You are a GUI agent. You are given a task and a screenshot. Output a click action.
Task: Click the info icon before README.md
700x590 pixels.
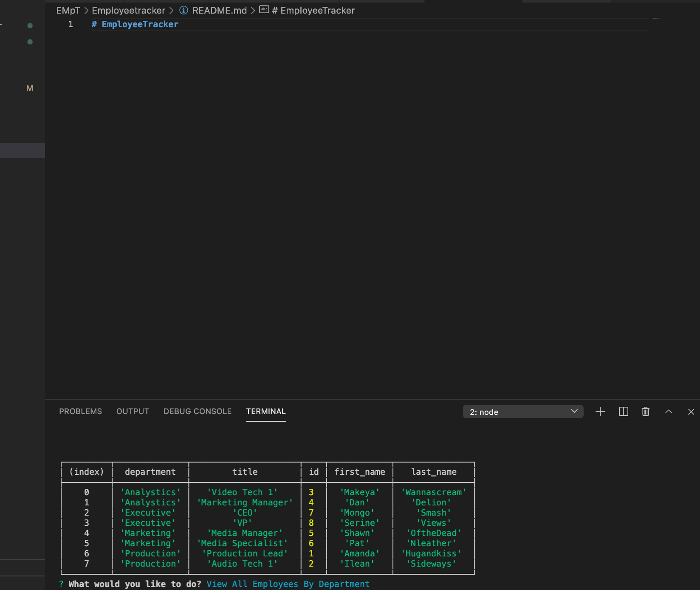[x=183, y=10]
